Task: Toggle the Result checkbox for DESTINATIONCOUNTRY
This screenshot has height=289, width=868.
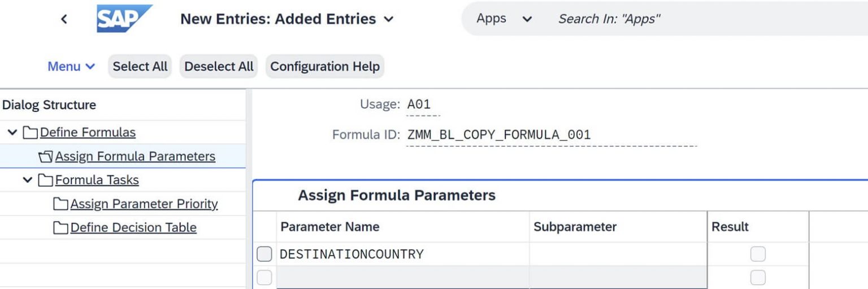Action: (757, 255)
